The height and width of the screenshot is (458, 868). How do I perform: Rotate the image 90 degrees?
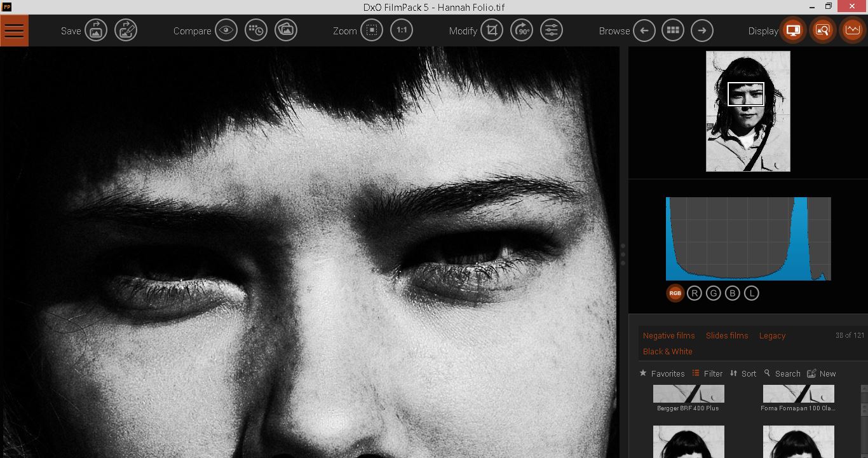click(x=522, y=31)
